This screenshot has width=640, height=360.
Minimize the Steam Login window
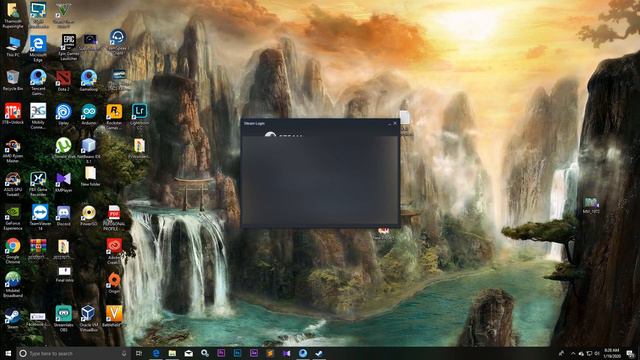point(389,123)
